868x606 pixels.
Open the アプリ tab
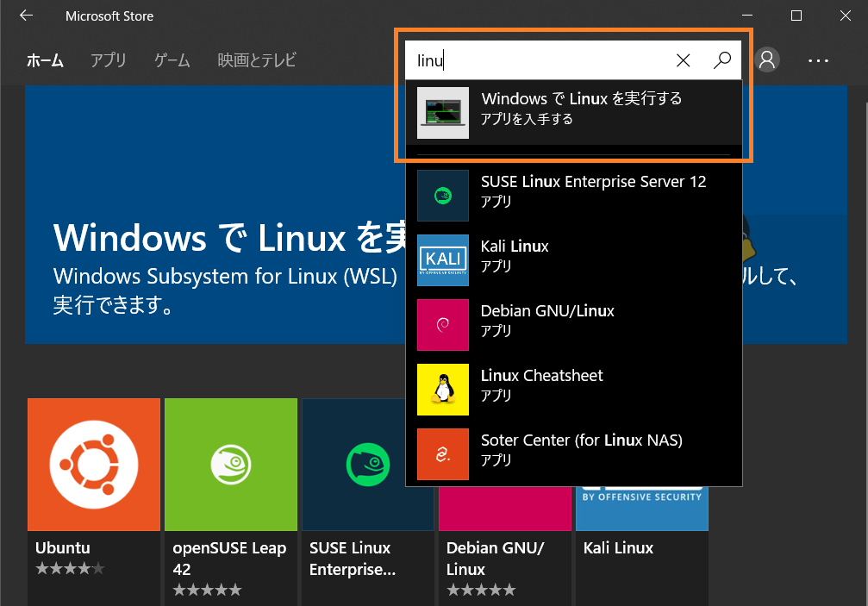109,60
